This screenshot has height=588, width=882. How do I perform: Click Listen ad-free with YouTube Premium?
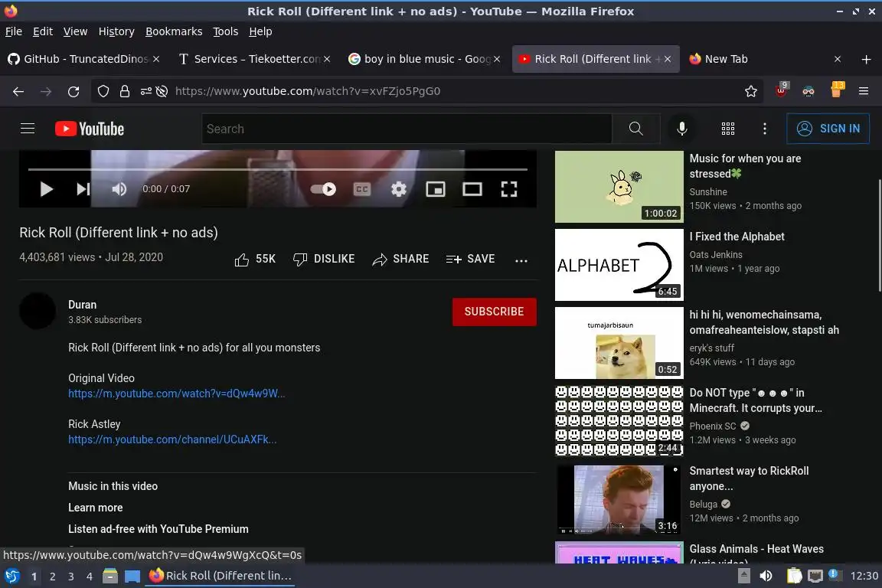158,529
